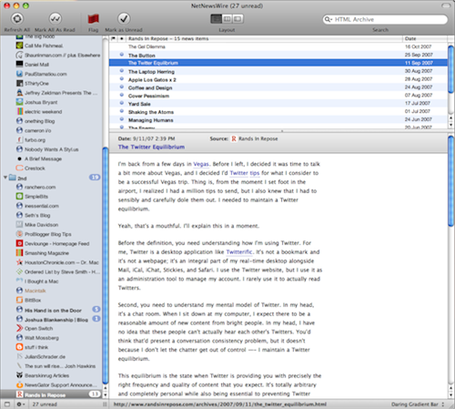This screenshot has height=409, width=455.
Task: Sort by the unread dot column header
Action: (x=122, y=39)
